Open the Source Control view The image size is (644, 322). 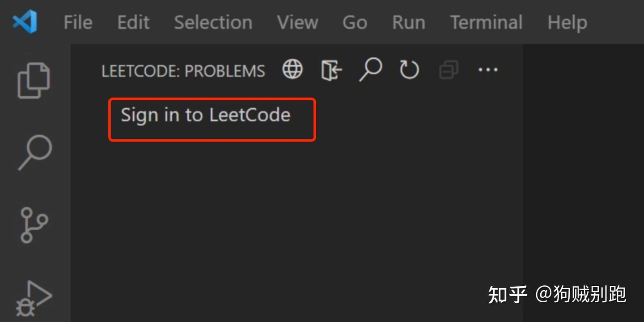coord(34,226)
